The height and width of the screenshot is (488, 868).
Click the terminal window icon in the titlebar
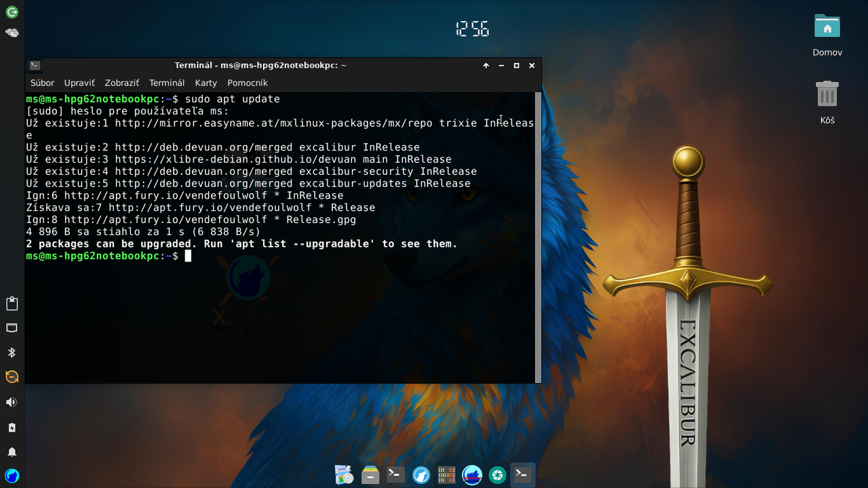pyautogui.click(x=35, y=66)
